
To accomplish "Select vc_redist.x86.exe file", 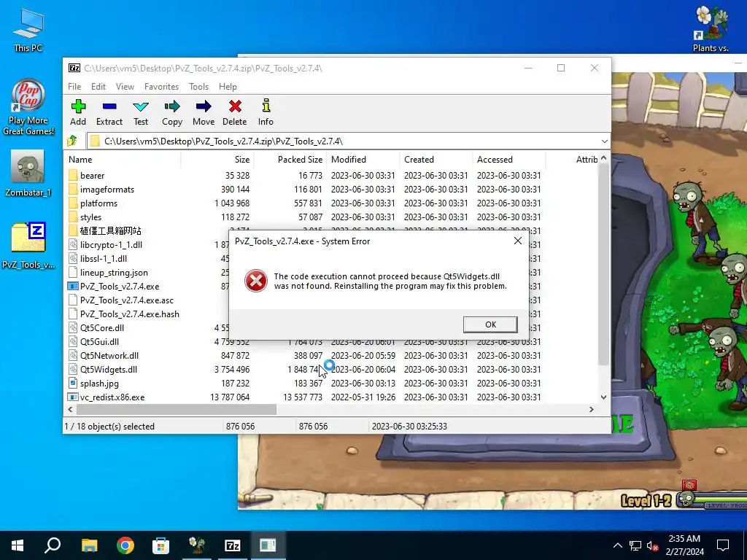I will click(112, 397).
